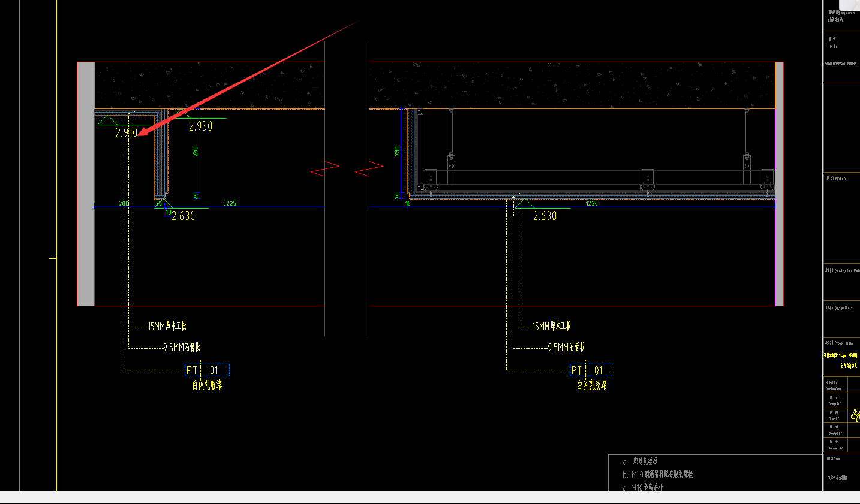Click the PT 01 material tag in left section

(207, 370)
